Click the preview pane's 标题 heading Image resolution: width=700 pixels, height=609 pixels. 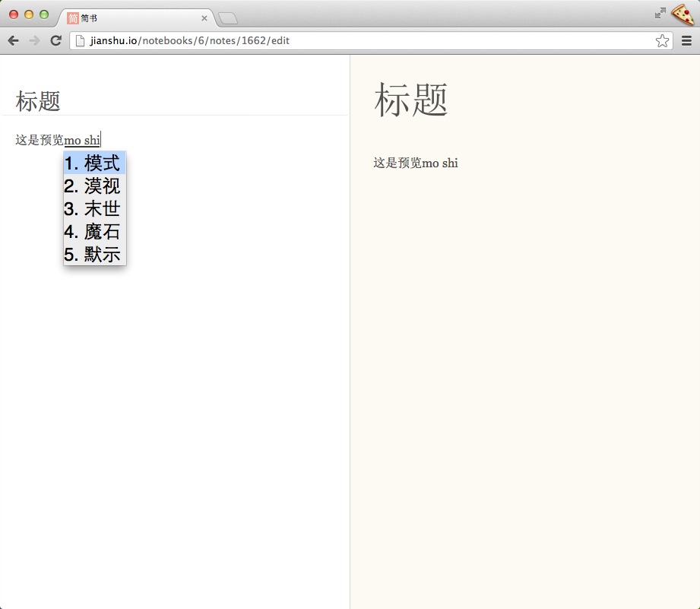pos(410,100)
